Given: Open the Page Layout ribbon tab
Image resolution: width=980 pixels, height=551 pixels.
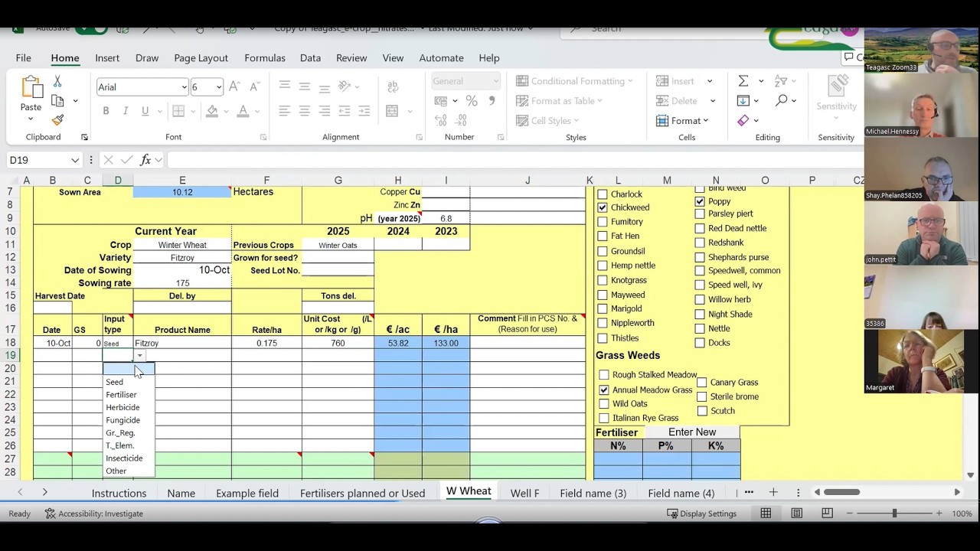Looking at the screenshot, I should click(201, 58).
